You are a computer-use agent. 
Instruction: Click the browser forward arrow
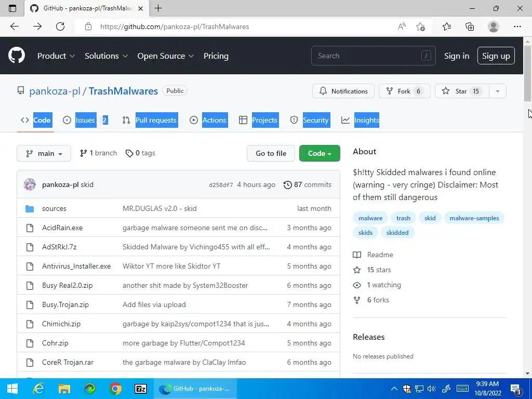[x=37, y=26]
